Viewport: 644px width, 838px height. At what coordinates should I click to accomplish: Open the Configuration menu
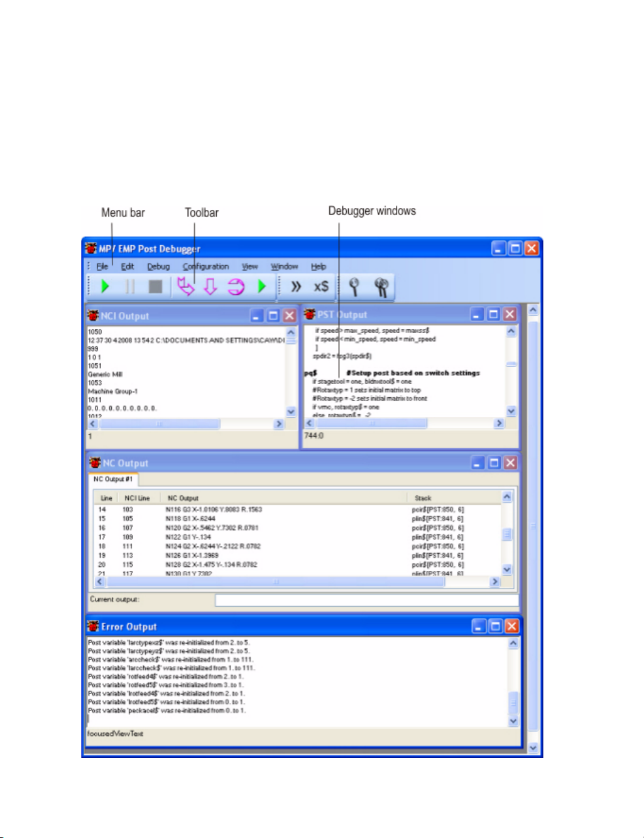[x=206, y=267]
